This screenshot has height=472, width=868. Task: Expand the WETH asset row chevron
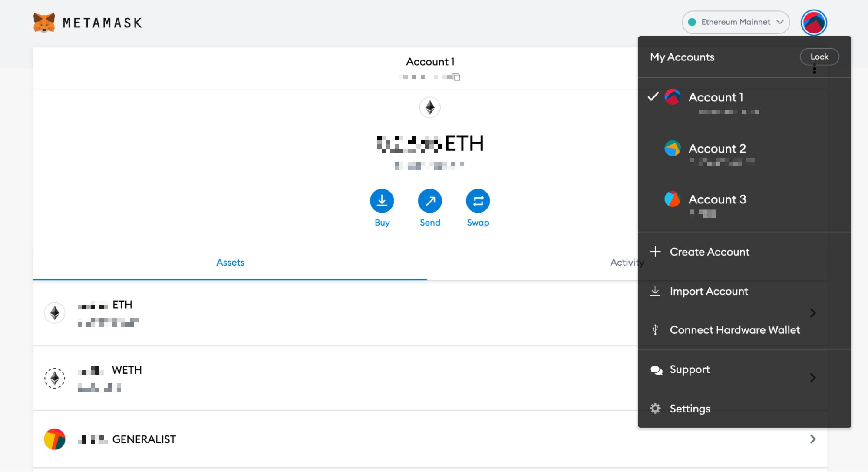pyautogui.click(x=812, y=378)
